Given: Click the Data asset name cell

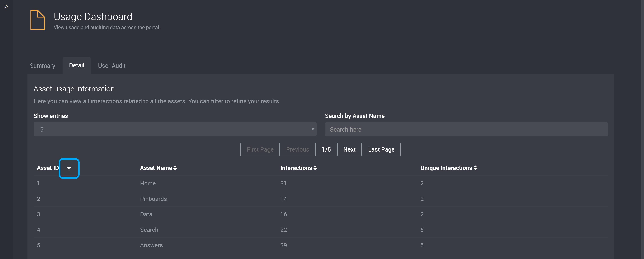Looking at the screenshot, I should tap(146, 214).
